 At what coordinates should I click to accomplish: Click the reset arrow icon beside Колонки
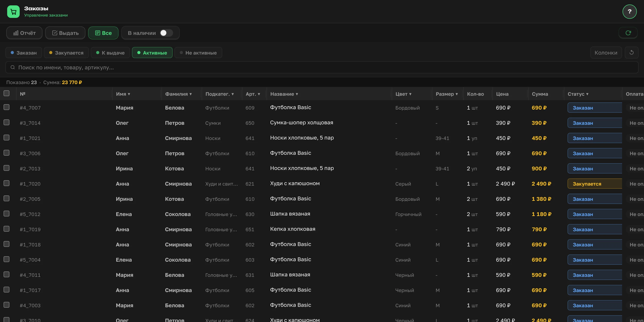(x=631, y=53)
